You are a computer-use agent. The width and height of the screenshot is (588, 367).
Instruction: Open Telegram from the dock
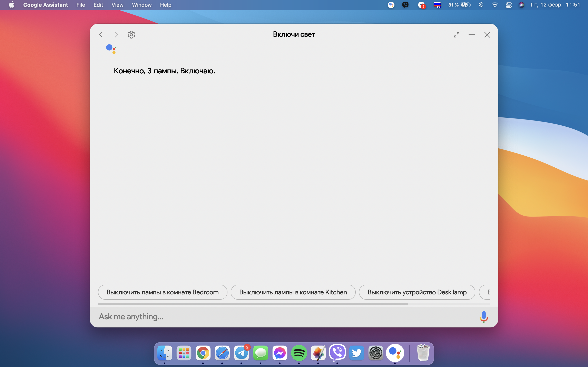241,353
